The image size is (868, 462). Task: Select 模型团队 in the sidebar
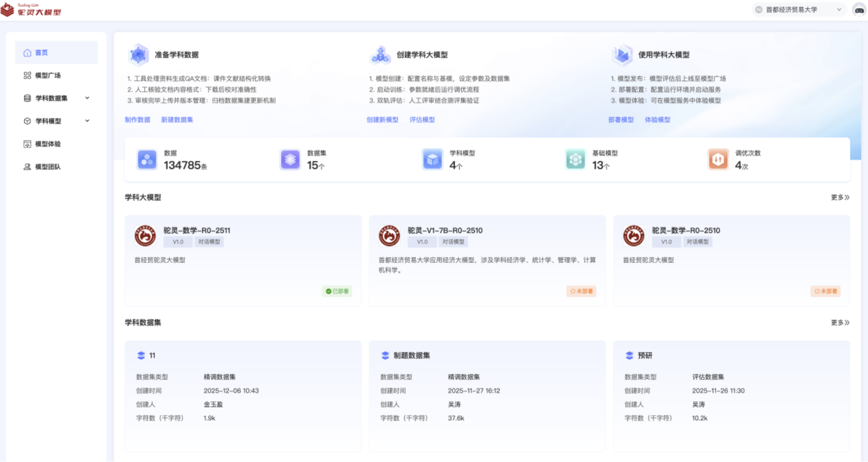pos(48,167)
